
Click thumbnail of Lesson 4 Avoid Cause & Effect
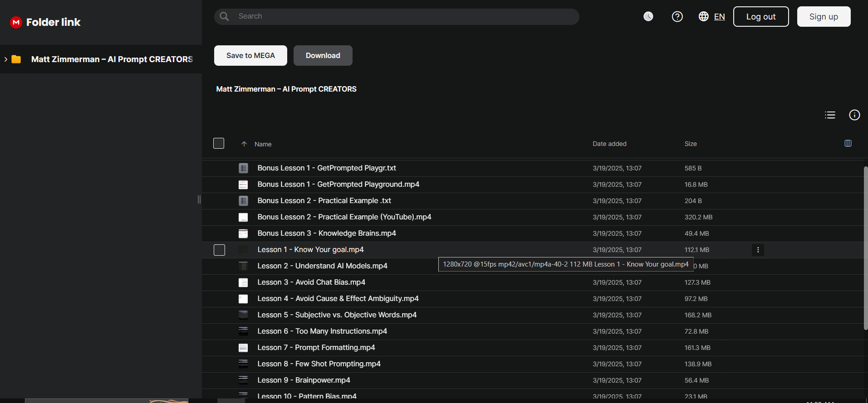point(243,299)
